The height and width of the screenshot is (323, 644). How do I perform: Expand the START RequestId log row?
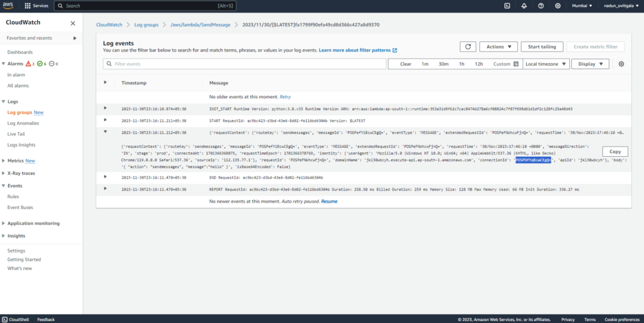coord(106,120)
